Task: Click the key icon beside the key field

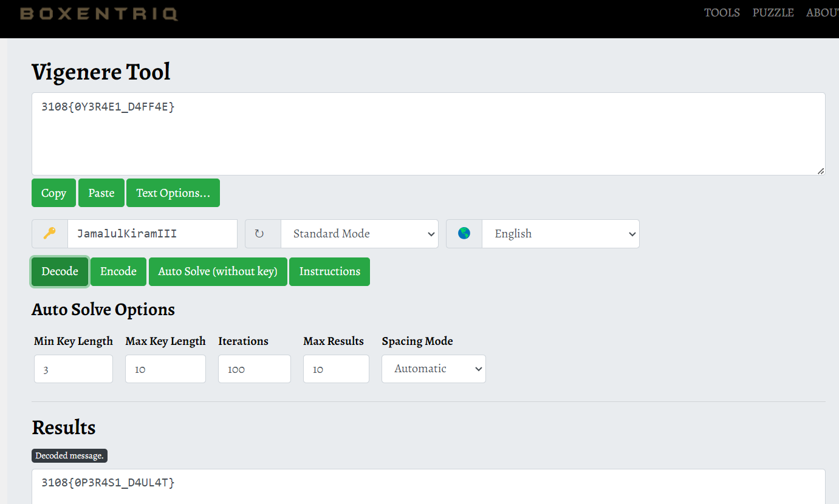Action: pyautogui.click(x=50, y=234)
